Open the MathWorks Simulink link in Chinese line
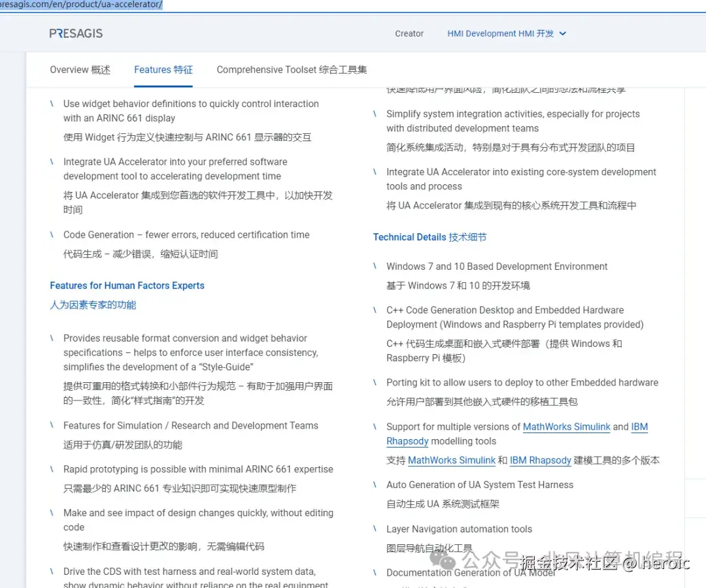Viewport: 706px width, 588px height. [x=452, y=460]
